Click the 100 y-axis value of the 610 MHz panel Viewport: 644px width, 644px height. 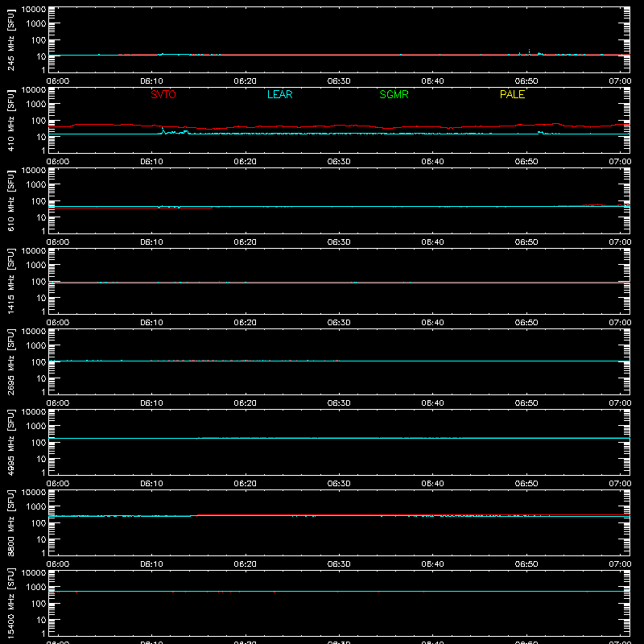[39, 201]
